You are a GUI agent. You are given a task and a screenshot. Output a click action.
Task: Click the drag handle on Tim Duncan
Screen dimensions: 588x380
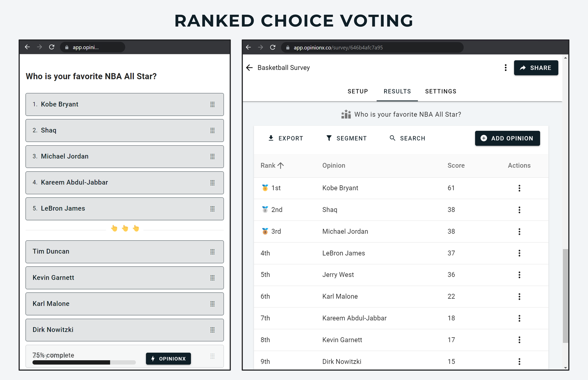click(x=212, y=252)
